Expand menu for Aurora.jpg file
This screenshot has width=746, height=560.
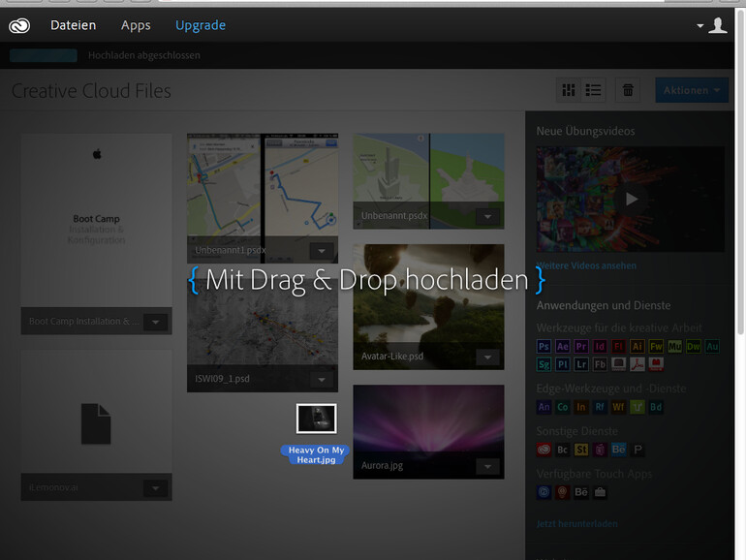[x=487, y=466]
